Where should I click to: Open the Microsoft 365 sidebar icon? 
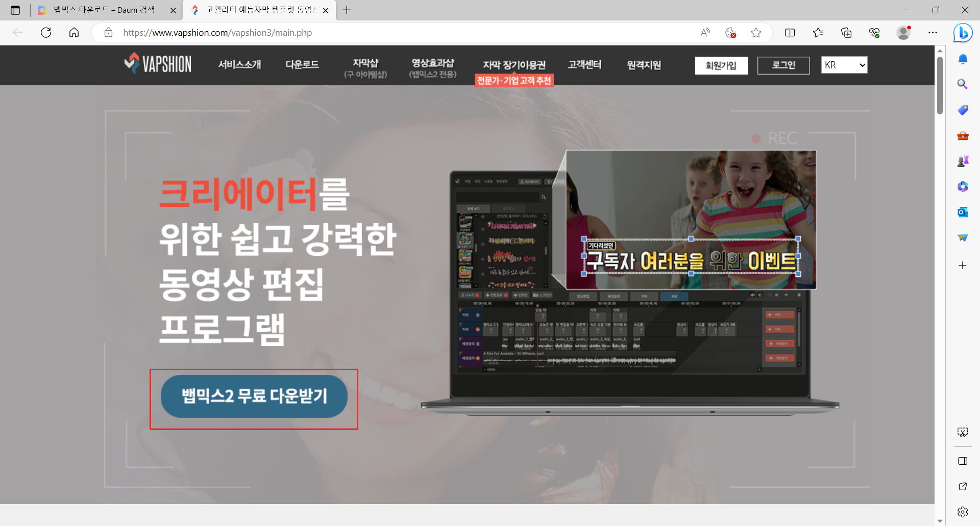963,186
